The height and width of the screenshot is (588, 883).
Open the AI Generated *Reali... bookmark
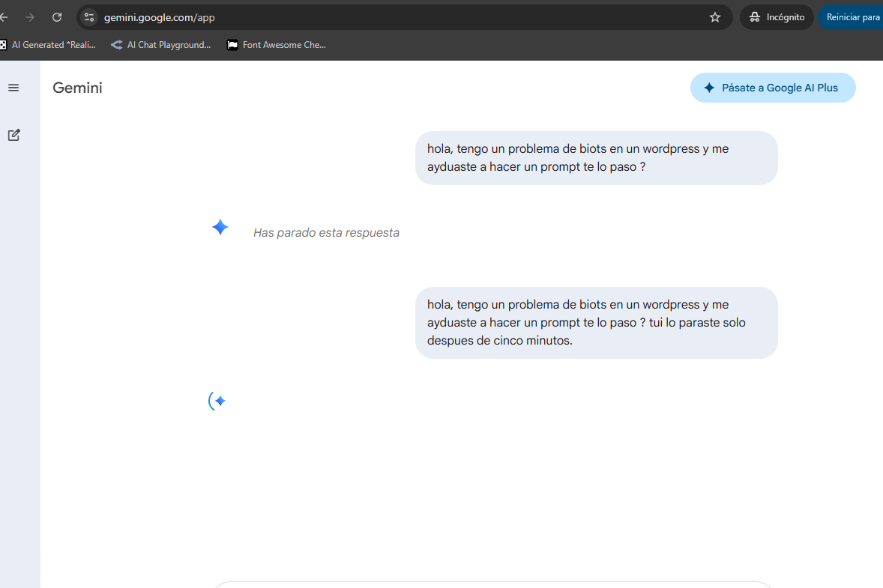tap(49, 45)
